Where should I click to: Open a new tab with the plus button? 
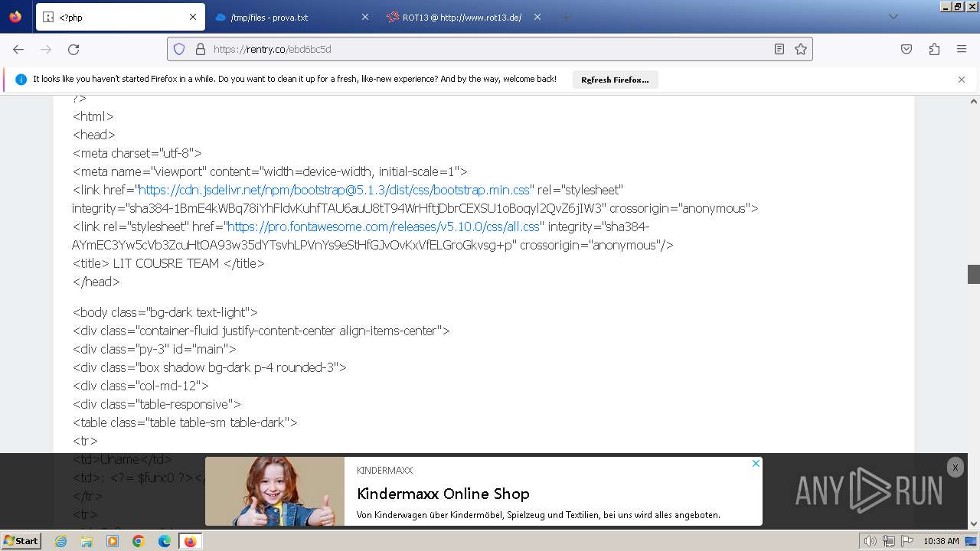pos(567,17)
